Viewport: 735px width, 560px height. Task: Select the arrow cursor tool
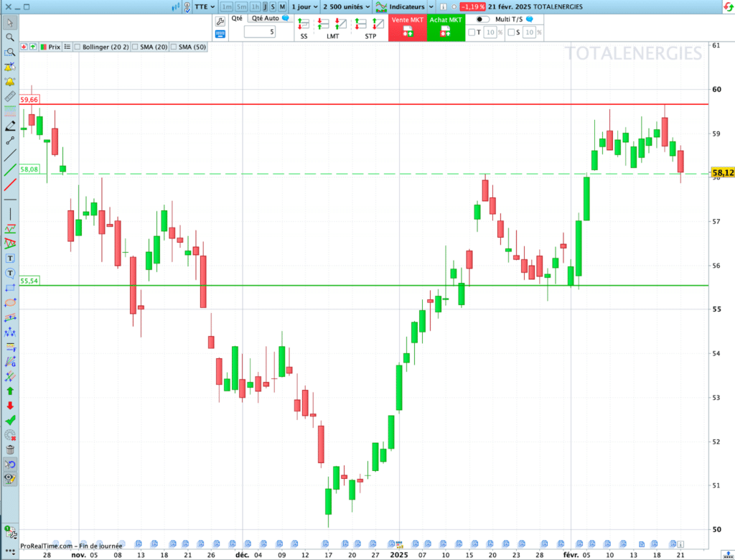coord(10,22)
